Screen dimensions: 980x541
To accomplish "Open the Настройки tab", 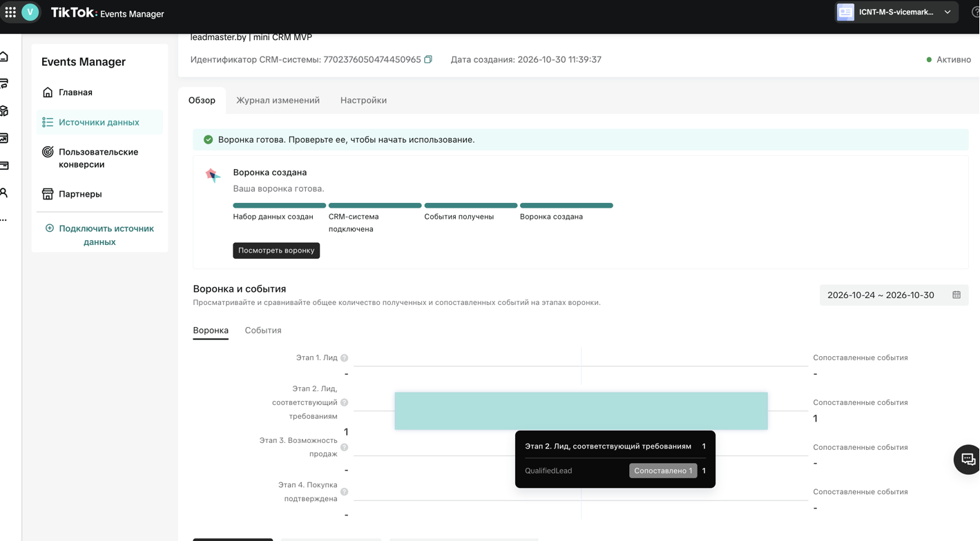I will 363,100.
